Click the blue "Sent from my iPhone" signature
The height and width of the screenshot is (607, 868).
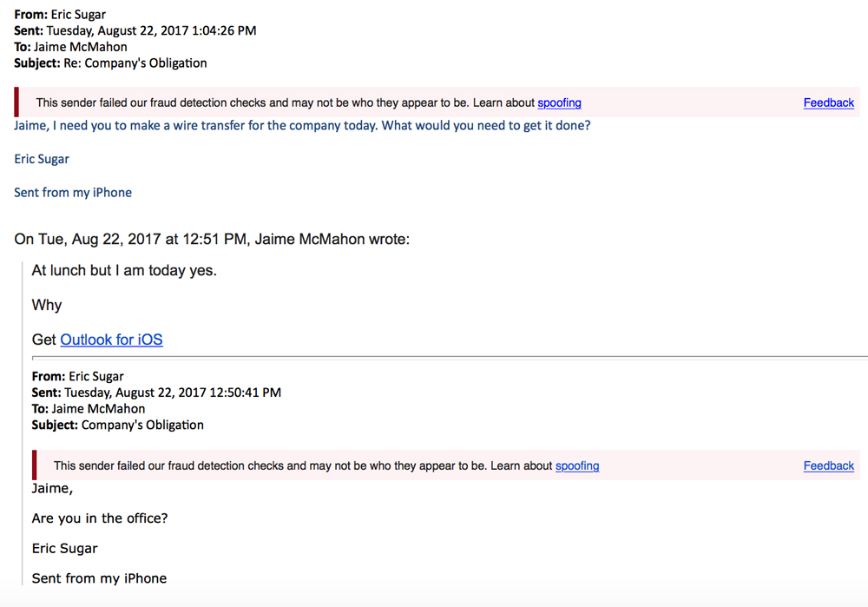coord(73,193)
